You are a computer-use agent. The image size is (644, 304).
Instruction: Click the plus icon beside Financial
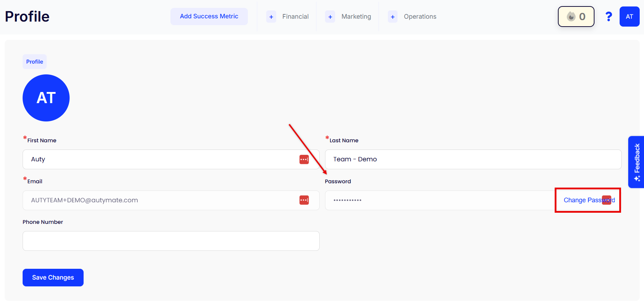271,17
